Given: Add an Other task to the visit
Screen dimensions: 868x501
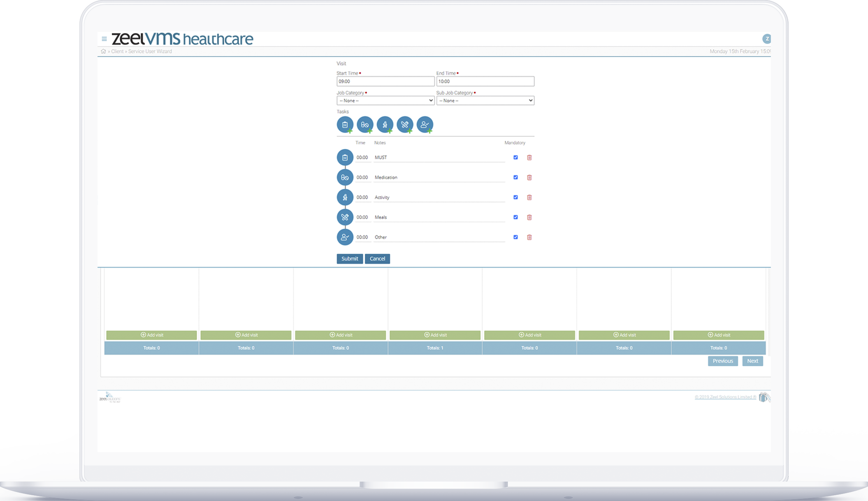Looking at the screenshot, I should pos(425,125).
